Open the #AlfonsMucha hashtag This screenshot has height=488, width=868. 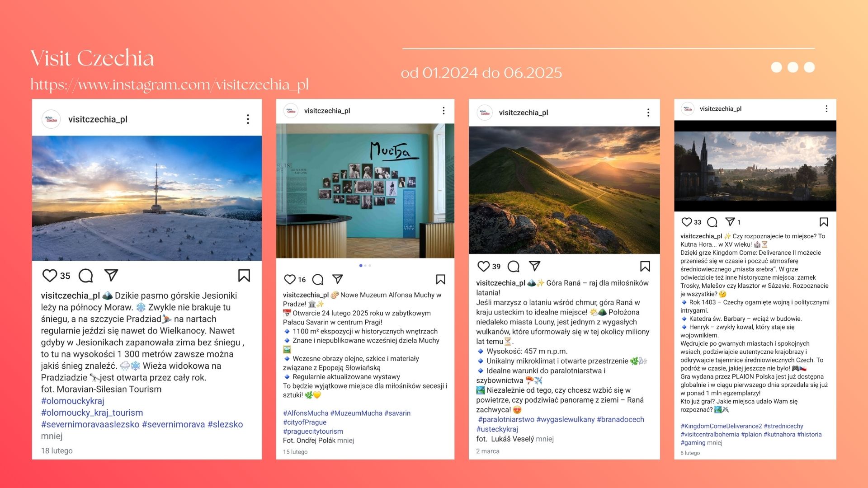306,413
